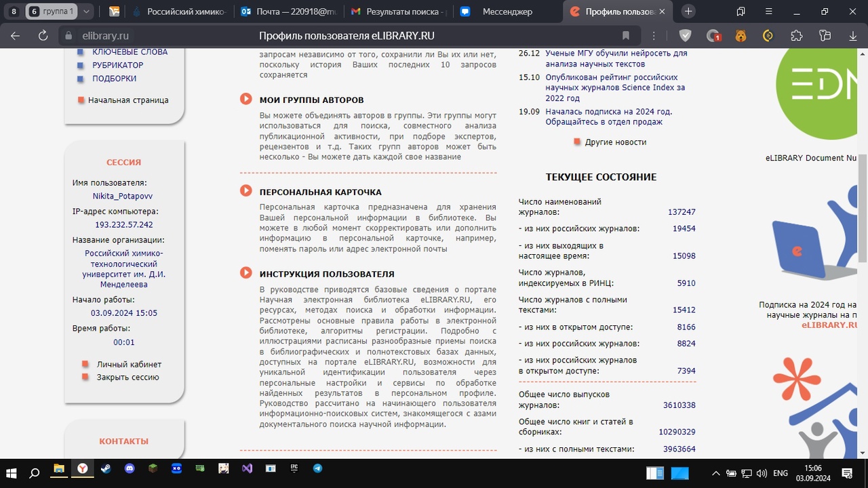Switch to the Мессенджер tab
The width and height of the screenshot is (868, 488).
tap(507, 12)
